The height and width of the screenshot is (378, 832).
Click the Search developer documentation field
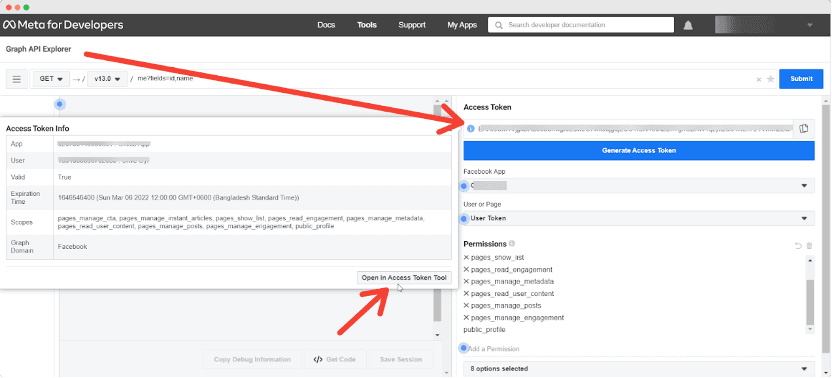point(581,25)
